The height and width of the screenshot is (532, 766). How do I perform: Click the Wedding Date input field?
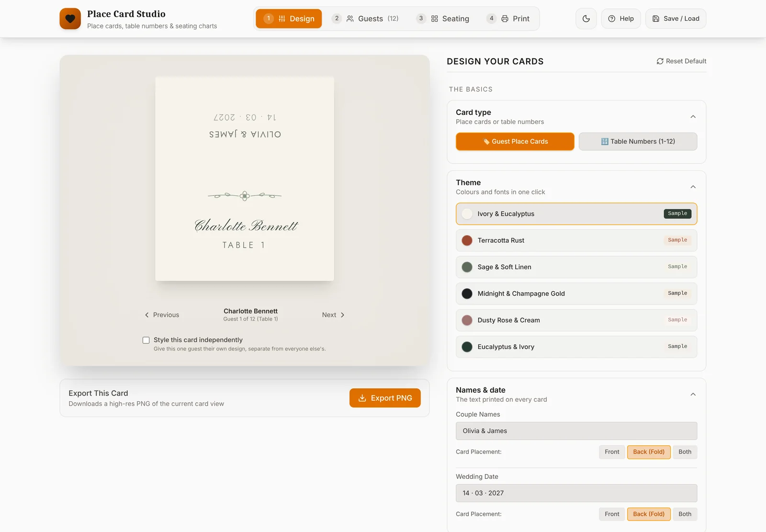click(576, 493)
